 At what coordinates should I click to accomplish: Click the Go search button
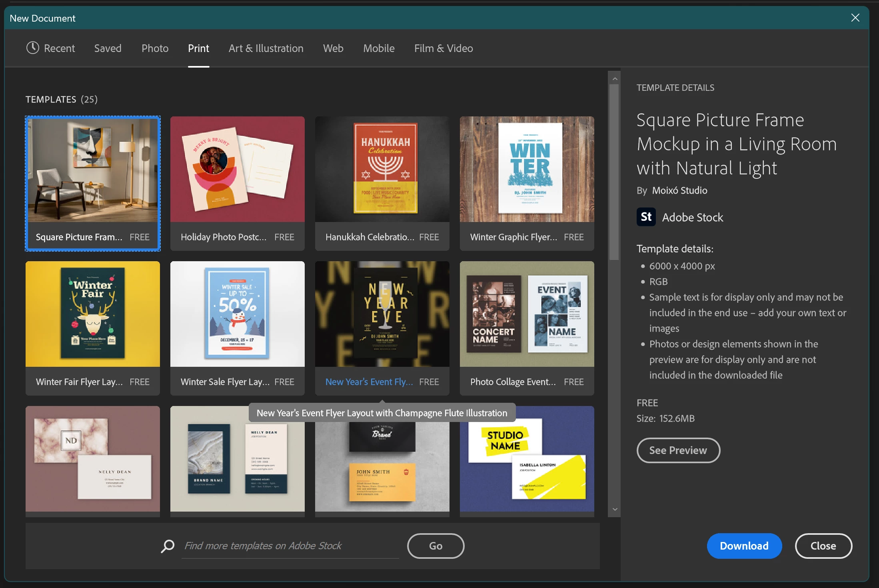(436, 546)
